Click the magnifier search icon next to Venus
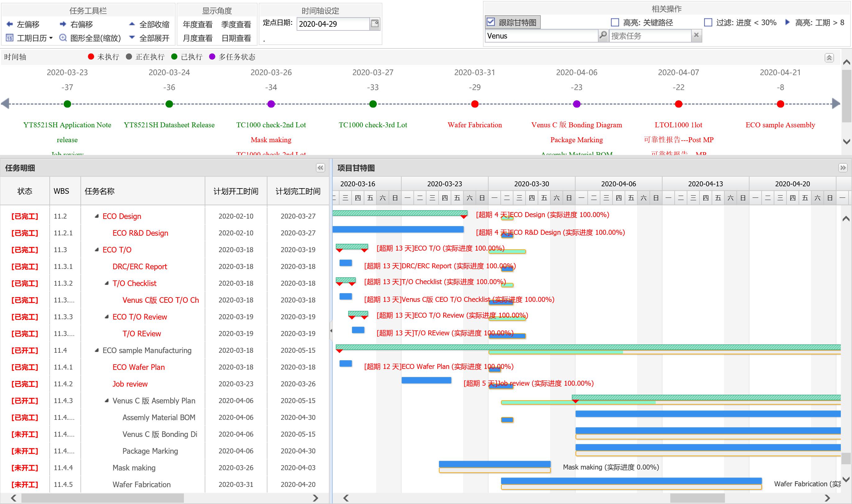Viewport: 852px width, 504px height. (x=603, y=35)
